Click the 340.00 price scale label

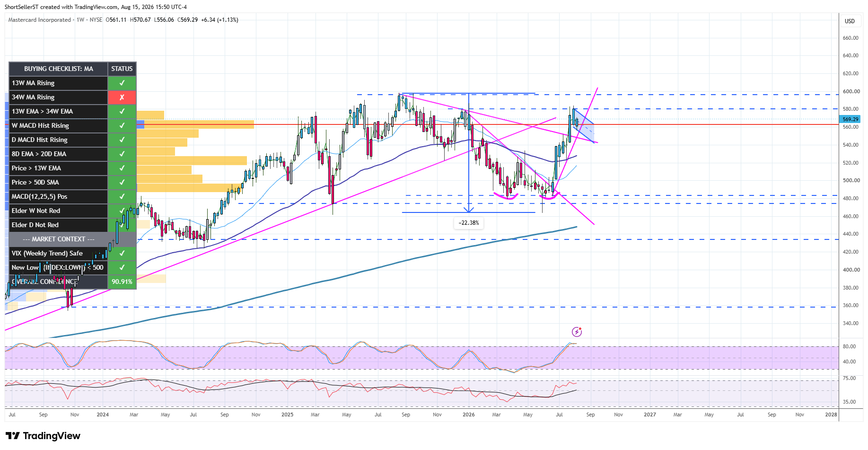pos(850,323)
